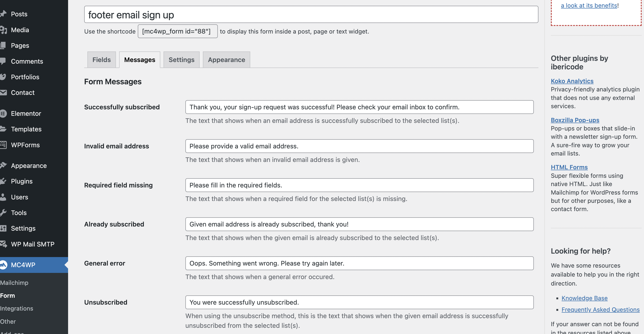Open the Knowledge Base link

click(x=584, y=298)
